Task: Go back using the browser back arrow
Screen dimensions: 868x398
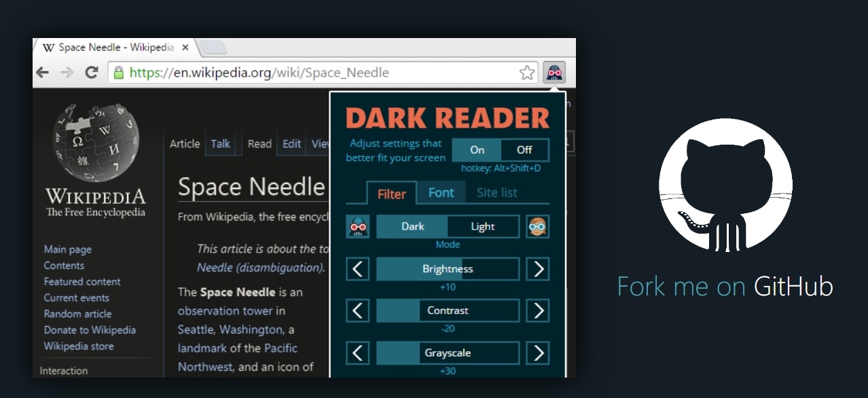Action: (x=43, y=73)
